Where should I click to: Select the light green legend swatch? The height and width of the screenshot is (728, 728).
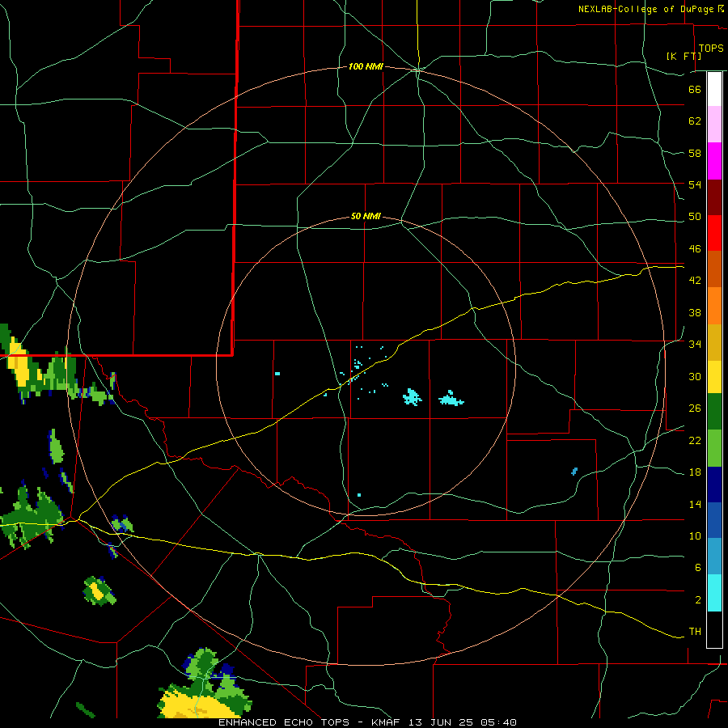pyautogui.click(x=714, y=448)
